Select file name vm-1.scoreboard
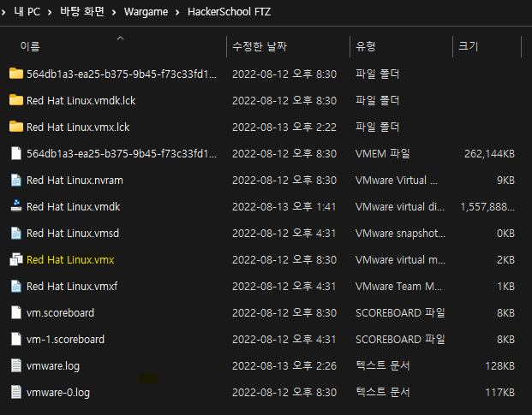532x415 pixels. coord(65,340)
